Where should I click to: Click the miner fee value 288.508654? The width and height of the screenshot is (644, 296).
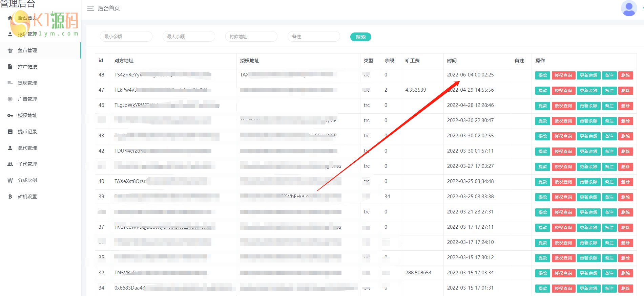[418, 273]
